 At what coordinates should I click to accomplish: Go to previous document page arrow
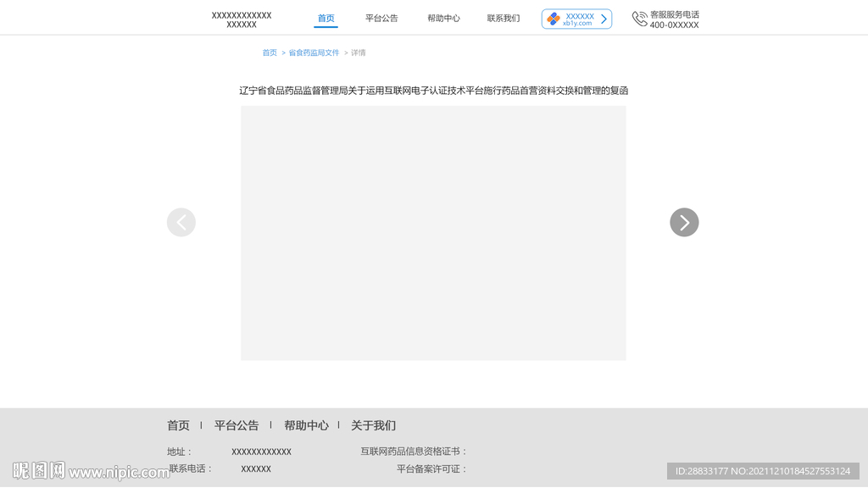point(181,223)
